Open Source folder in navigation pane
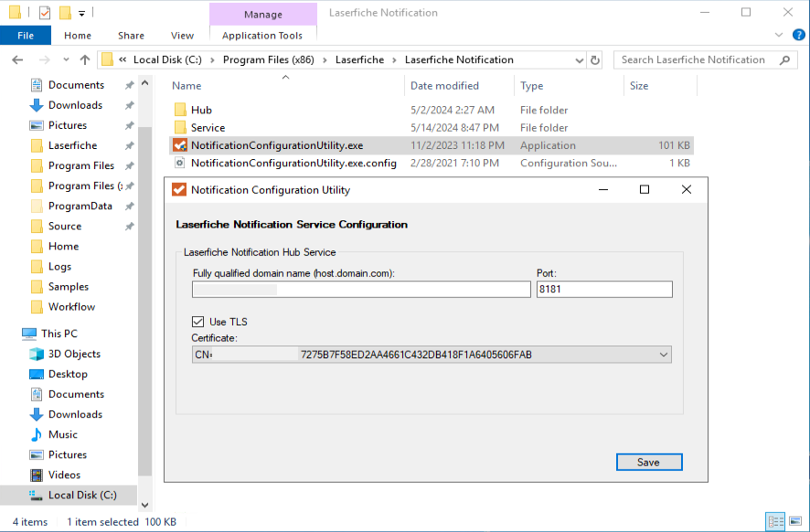810x532 pixels. click(x=65, y=226)
